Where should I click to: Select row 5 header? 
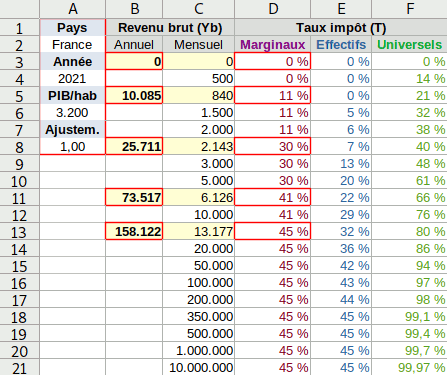[x=20, y=95]
